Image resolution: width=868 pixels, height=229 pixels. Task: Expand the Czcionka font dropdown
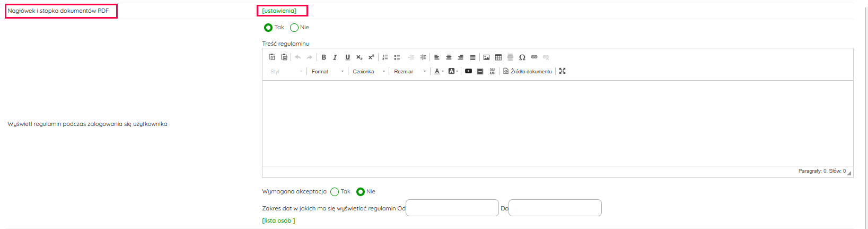(x=369, y=71)
